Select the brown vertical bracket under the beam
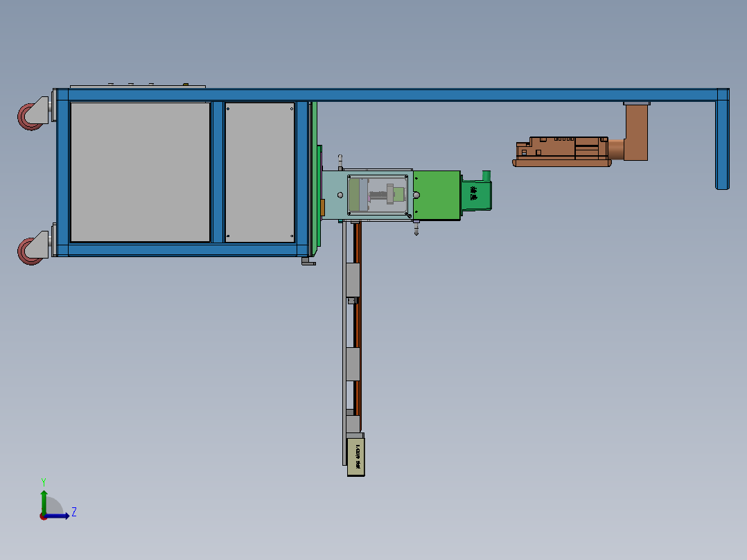Viewport: 747px width, 560px height. point(636,132)
